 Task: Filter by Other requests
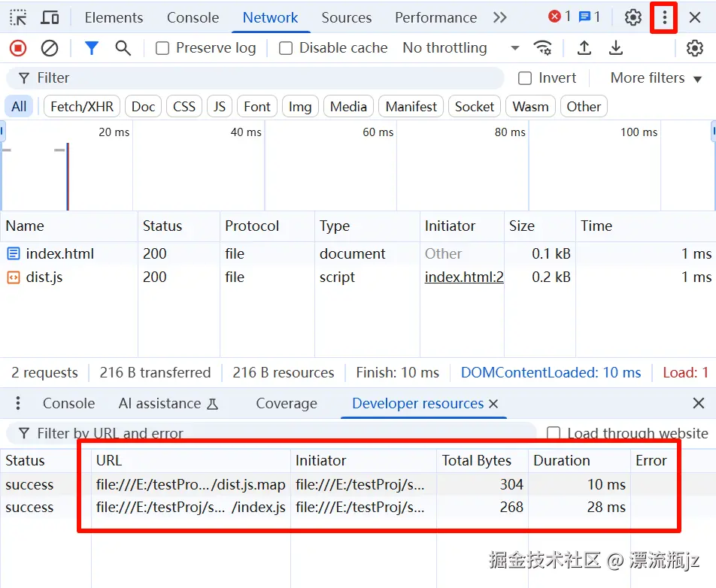(x=584, y=106)
